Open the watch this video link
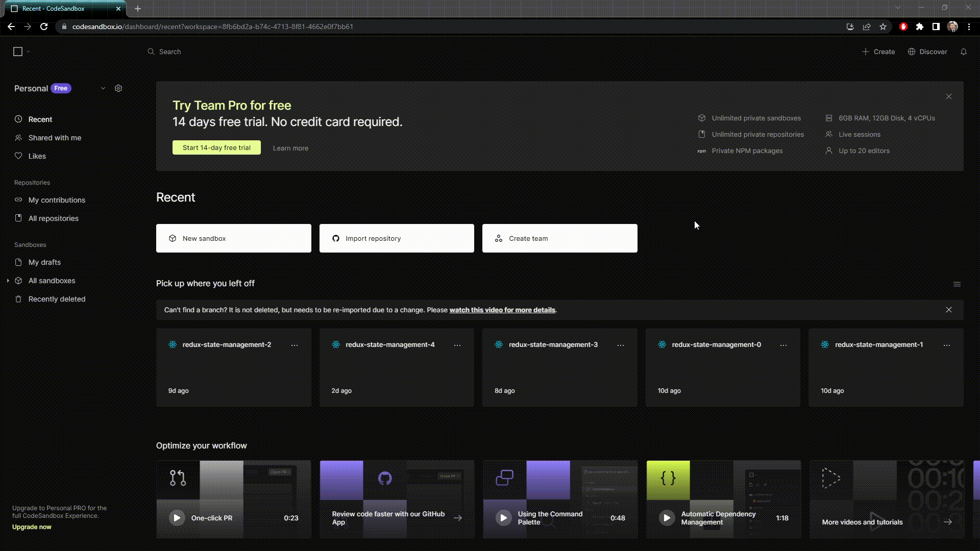Viewport: 980px width, 551px height. tap(502, 310)
